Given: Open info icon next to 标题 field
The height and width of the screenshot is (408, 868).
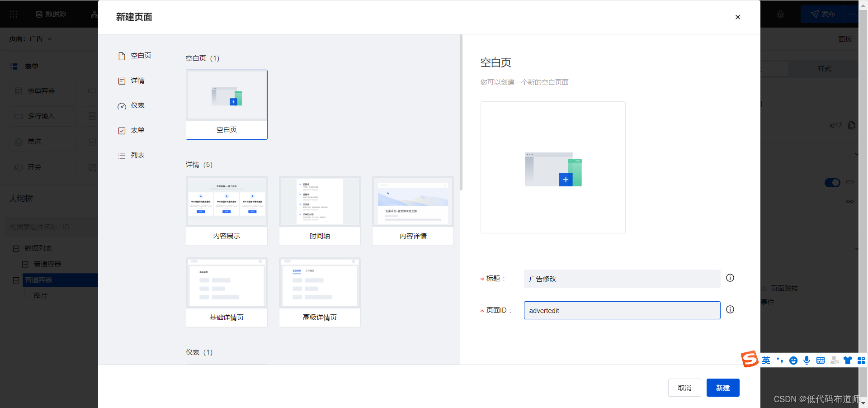Looking at the screenshot, I should (x=730, y=278).
